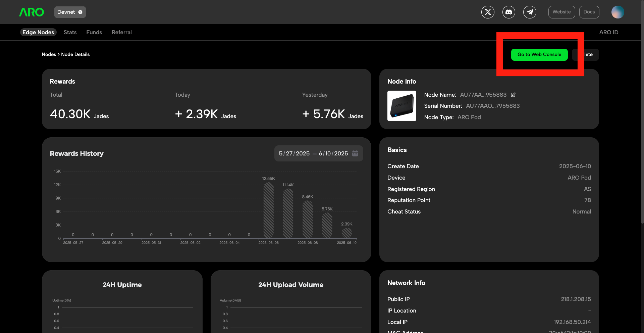Click the Node Type ARO Pod value
Viewport: 644px width, 333px height.
point(469,117)
